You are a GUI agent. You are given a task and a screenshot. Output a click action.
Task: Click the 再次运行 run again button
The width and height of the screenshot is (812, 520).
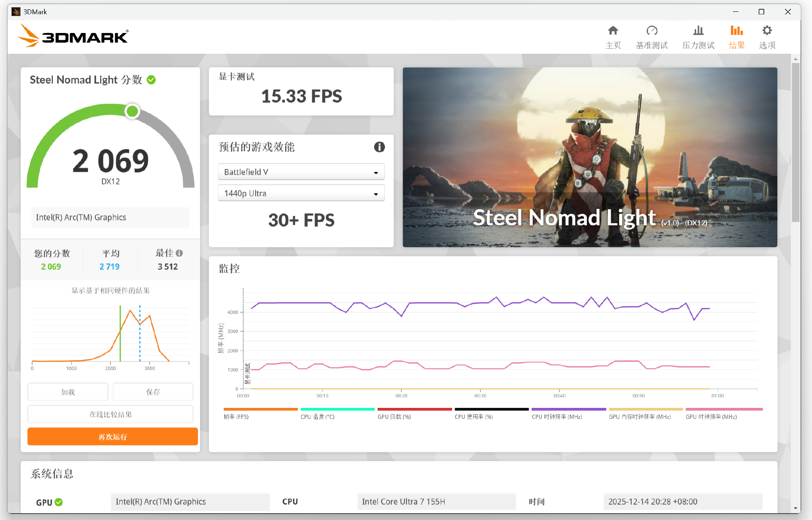pos(112,437)
